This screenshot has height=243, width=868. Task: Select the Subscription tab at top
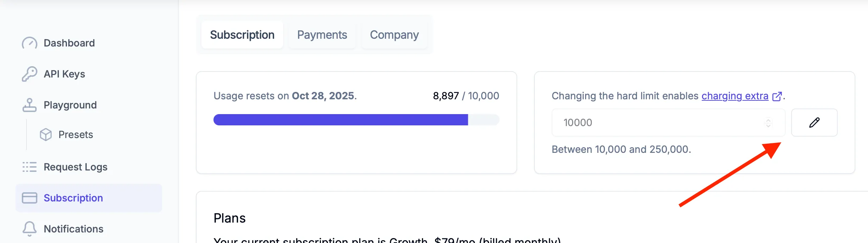242,35
